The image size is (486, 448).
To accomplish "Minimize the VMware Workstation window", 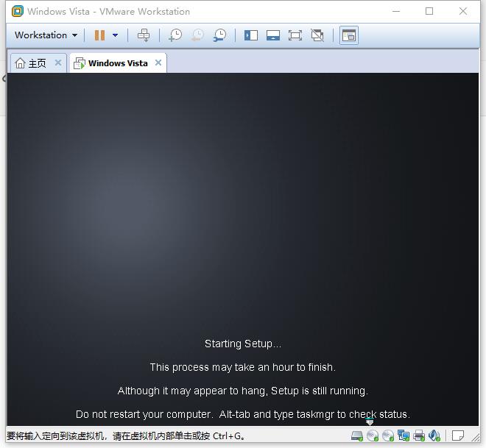I will [x=396, y=11].
